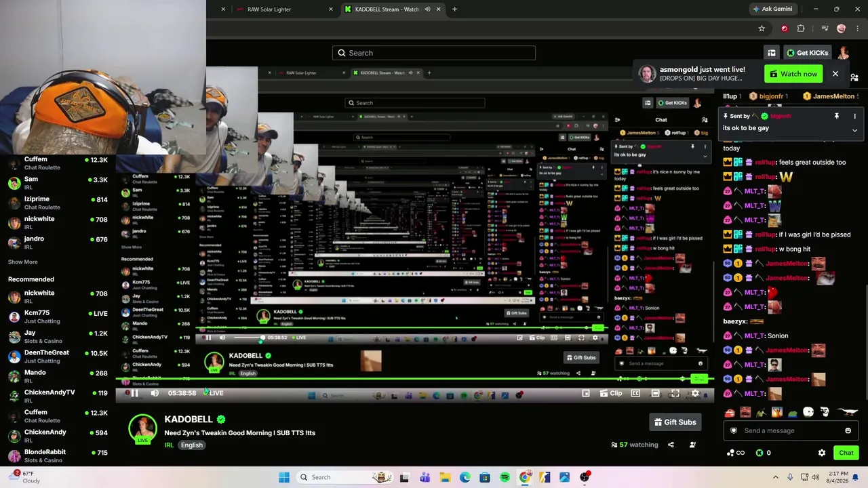Image resolution: width=868 pixels, height=488 pixels.
Task: Show hidden system tray icons
Action: point(776,477)
